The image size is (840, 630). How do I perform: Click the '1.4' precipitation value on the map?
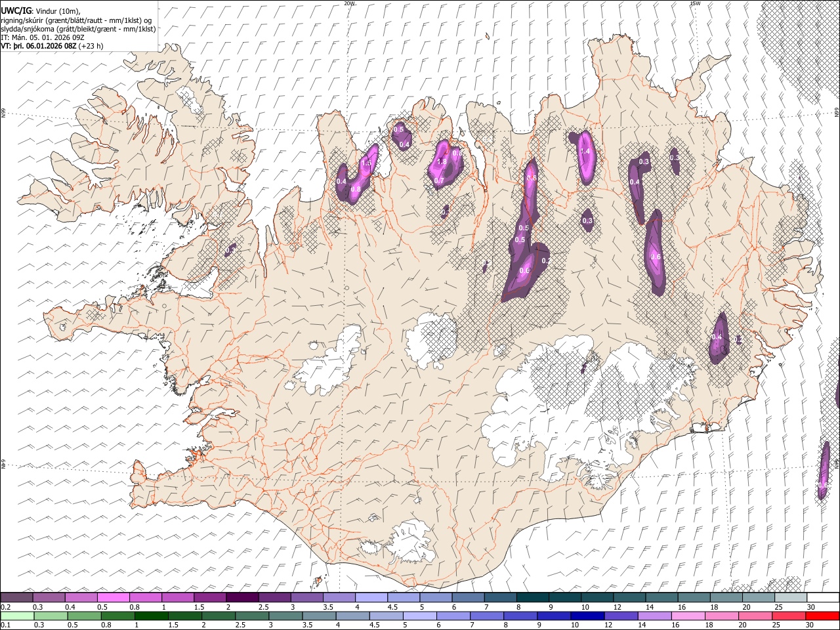(585, 152)
